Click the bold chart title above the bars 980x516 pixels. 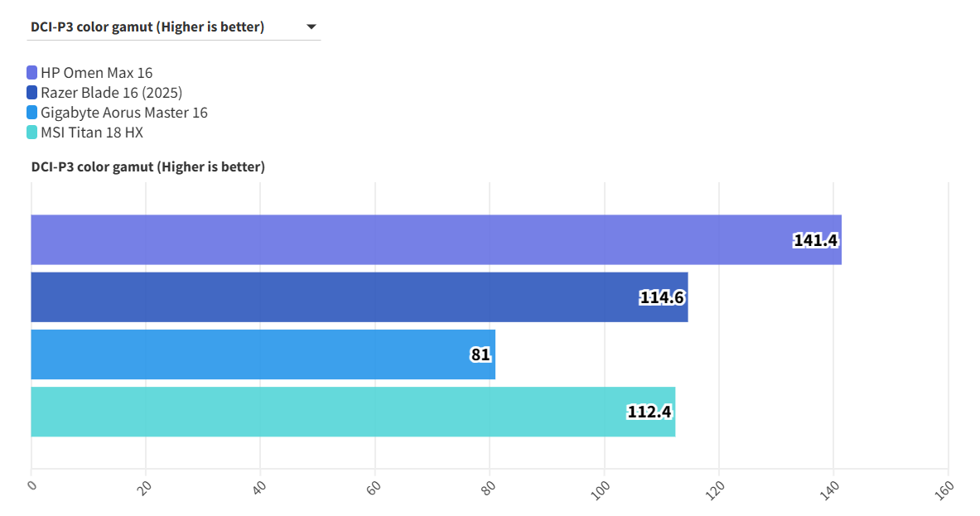coord(148,167)
